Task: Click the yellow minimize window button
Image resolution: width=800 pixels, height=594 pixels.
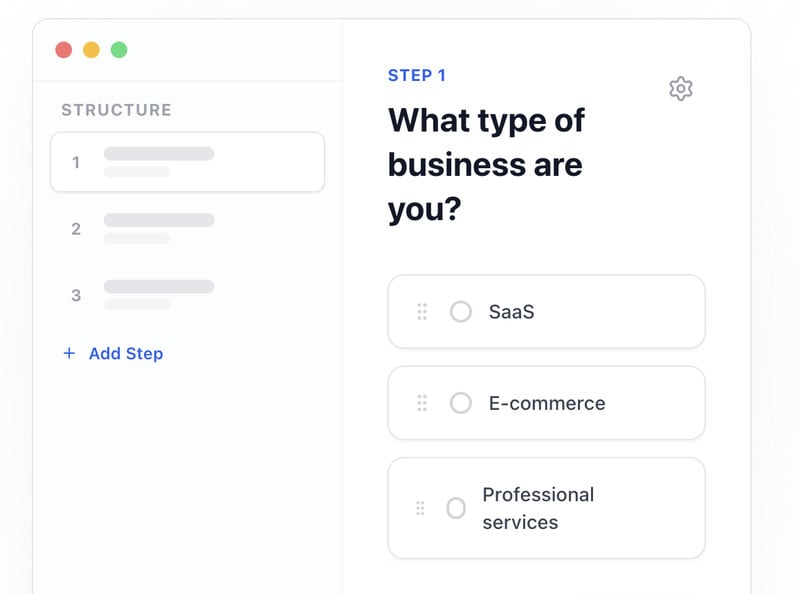Action: pyautogui.click(x=91, y=49)
